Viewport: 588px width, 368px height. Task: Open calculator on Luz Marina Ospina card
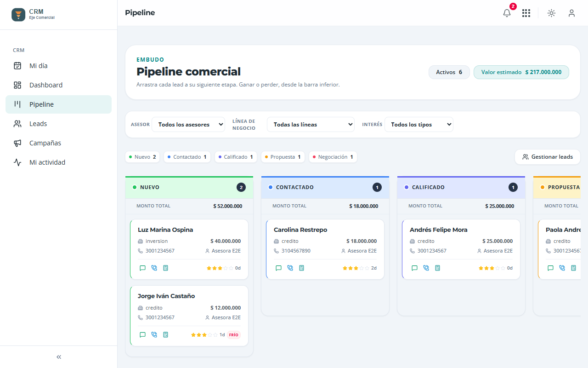coord(165,268)
